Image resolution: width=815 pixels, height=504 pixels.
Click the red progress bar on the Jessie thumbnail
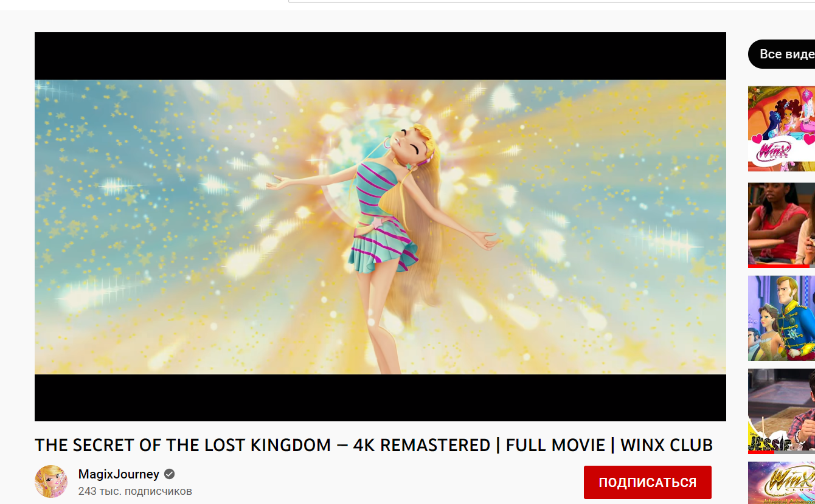tap(761, 452)
